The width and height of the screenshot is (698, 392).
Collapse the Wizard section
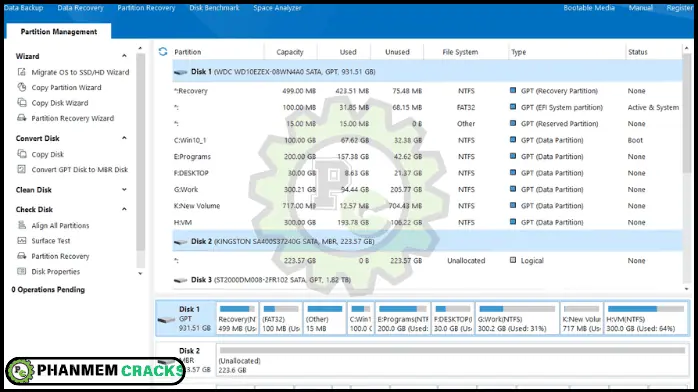click(124, 56)
